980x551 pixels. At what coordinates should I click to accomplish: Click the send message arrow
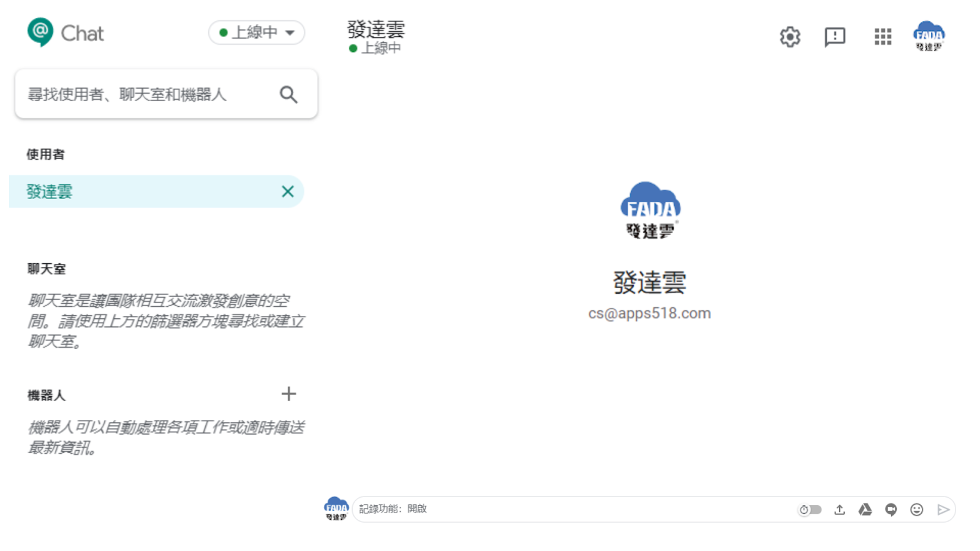pyautogui.click(x=943, y=509)
